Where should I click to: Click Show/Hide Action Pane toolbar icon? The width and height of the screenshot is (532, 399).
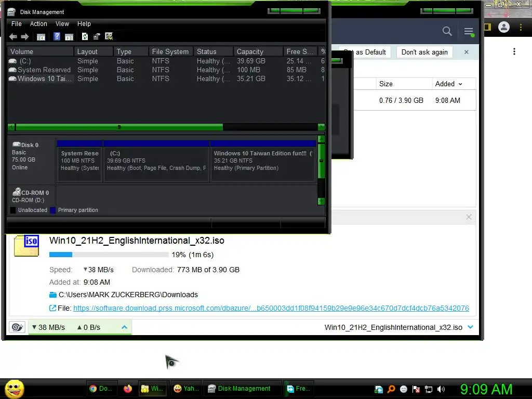point(69,37)
